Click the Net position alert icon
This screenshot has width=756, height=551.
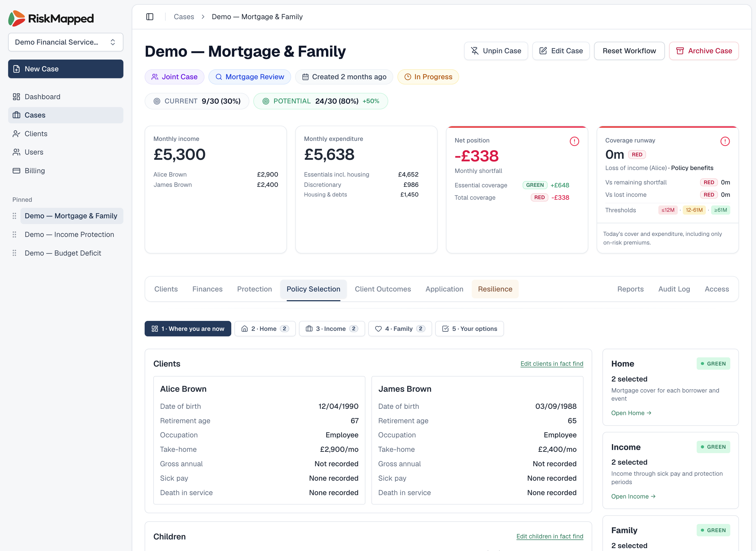(574, 141)
